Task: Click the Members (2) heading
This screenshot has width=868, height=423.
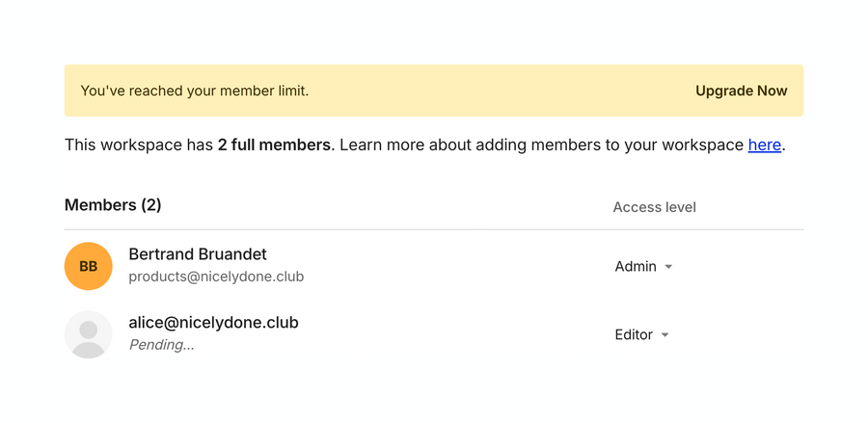Action: 113,205
